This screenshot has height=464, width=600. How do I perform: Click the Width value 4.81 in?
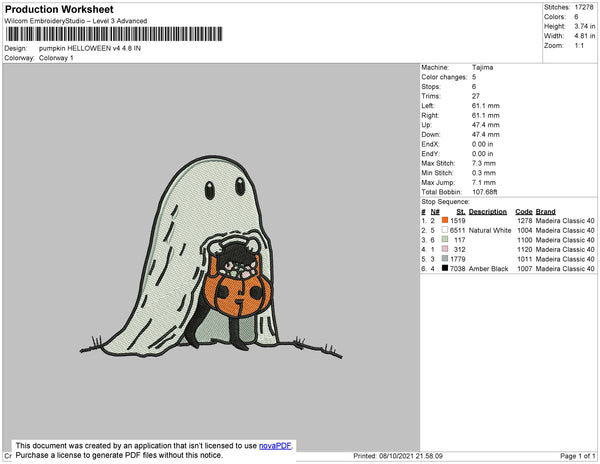click(585, 36)
